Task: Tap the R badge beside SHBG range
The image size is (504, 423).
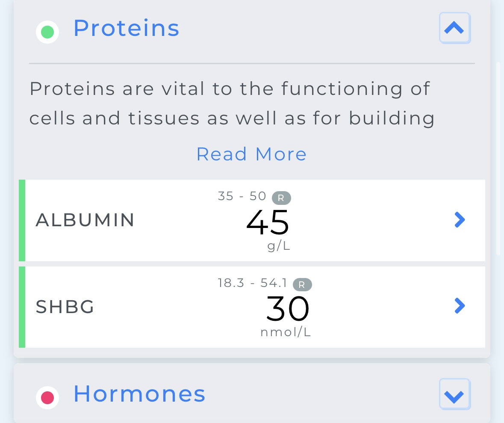Action: point(302,284)
